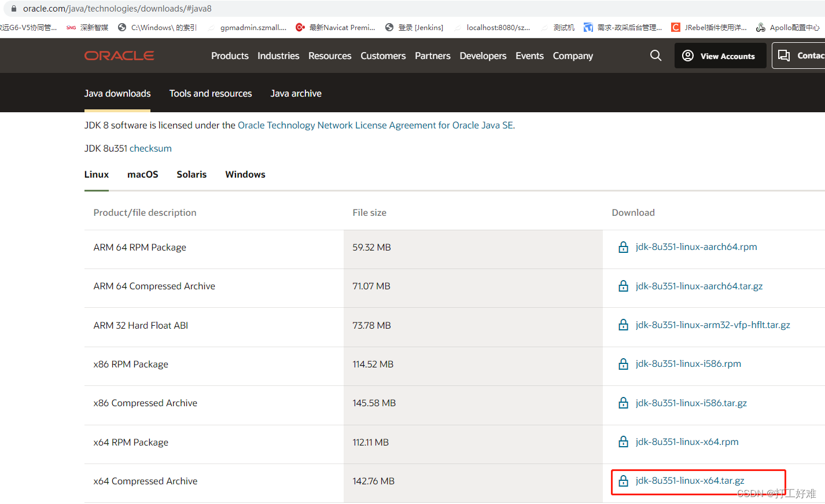
Task: Open the 登录 [Jenkins] bookmark
Action: tap(414, 27)
